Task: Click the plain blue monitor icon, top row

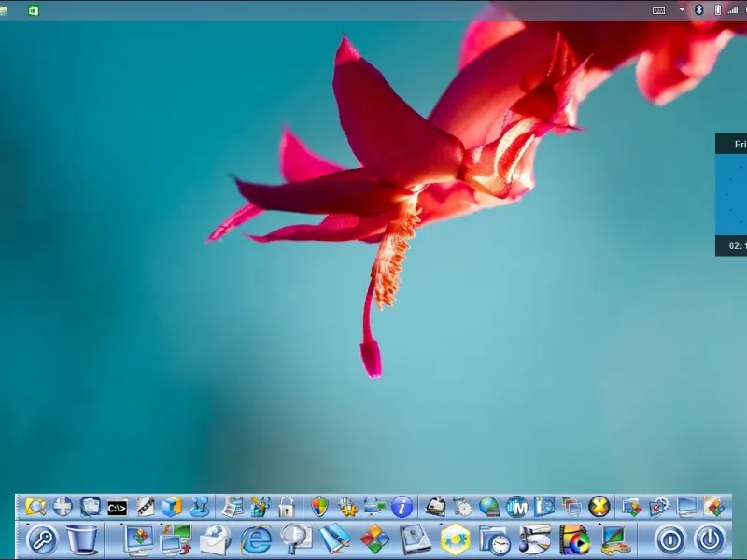Action: [686, 507]
